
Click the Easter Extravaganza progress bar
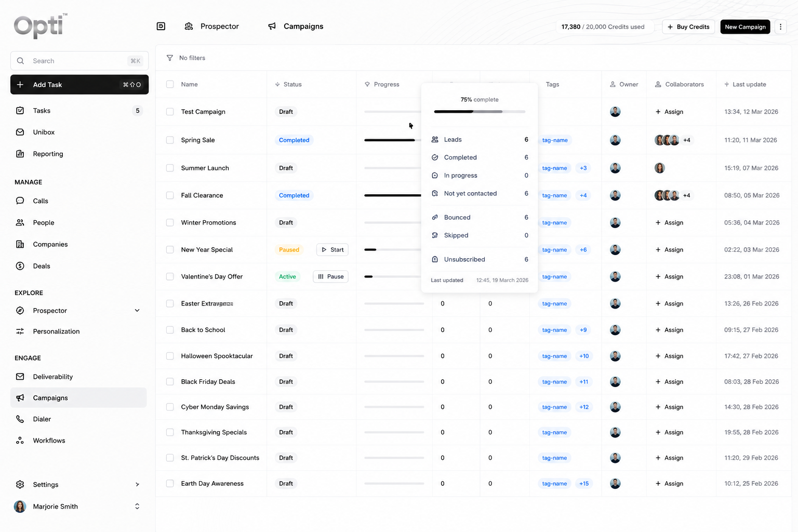tap(394, 303)
